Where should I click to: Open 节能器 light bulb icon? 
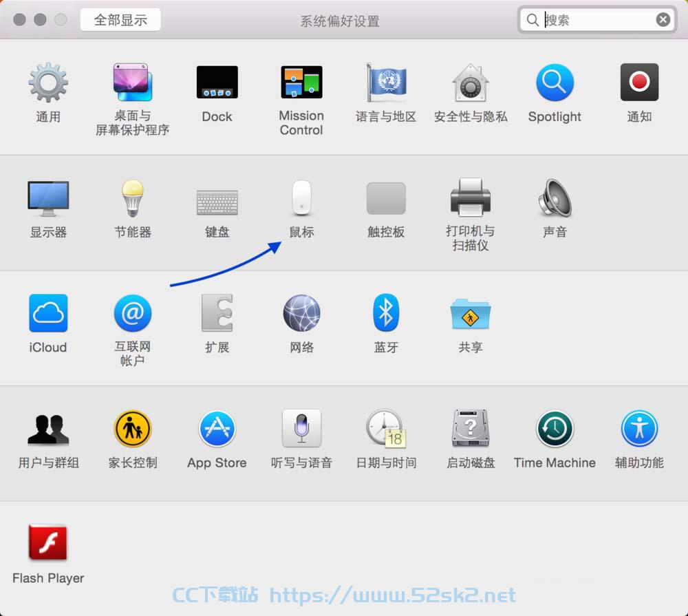(x=133, y=198)
